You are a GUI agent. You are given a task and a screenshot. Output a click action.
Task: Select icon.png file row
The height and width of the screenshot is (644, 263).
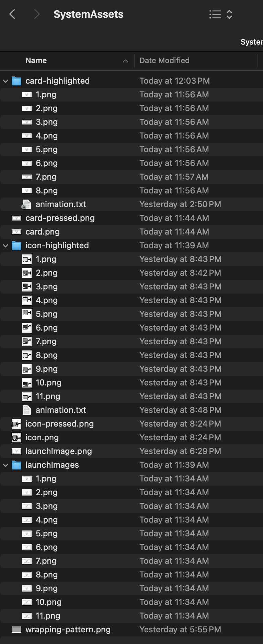(x=42, y=438)
